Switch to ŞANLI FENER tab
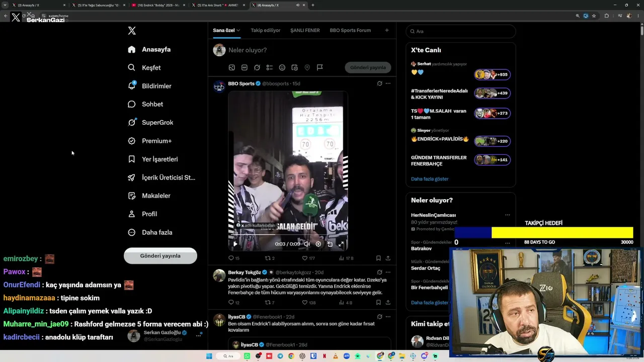 coord(305,30)
